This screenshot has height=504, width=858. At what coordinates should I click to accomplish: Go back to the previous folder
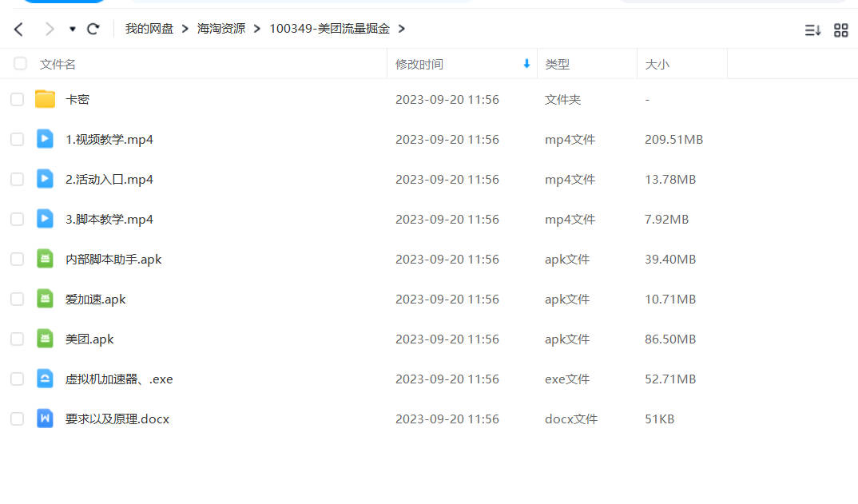[18, 29]
